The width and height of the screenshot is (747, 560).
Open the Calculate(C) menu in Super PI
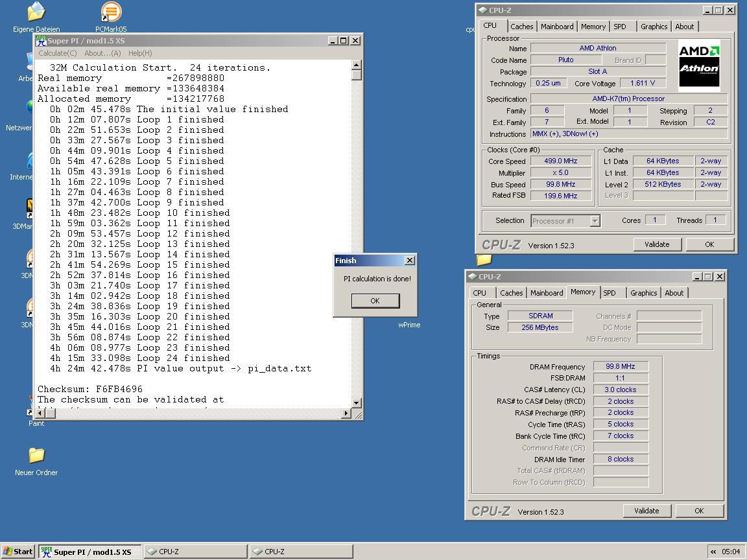point(57,53)
